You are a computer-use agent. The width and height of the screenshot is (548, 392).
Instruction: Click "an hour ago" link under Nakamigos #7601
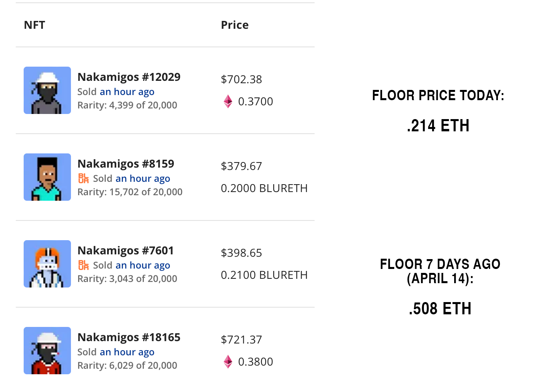coord(143,265)
